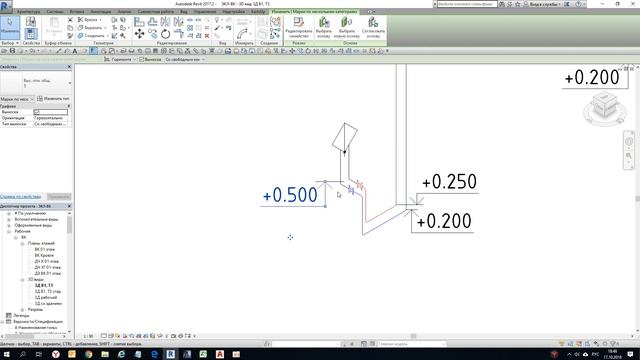Select the +0.500 elevation tag
The width and height of the screenshot is (640, 360).
pyautogui.click(x=290, y=195)
